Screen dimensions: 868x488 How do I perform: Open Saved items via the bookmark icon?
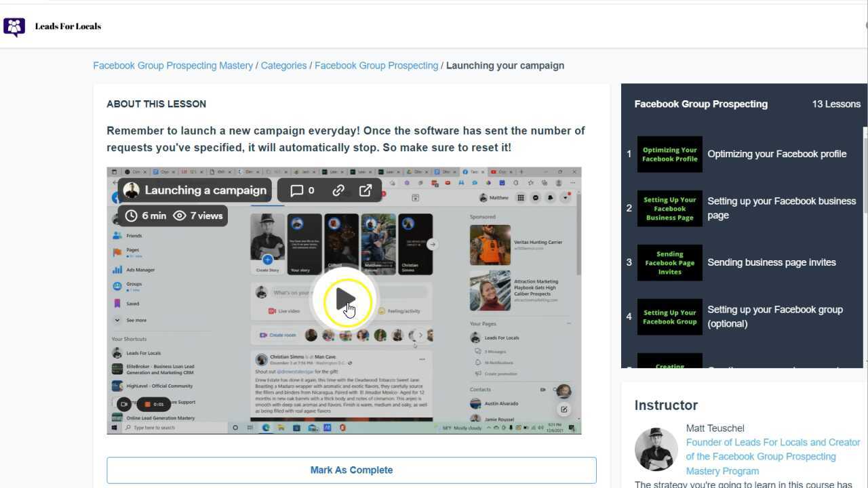117,302
